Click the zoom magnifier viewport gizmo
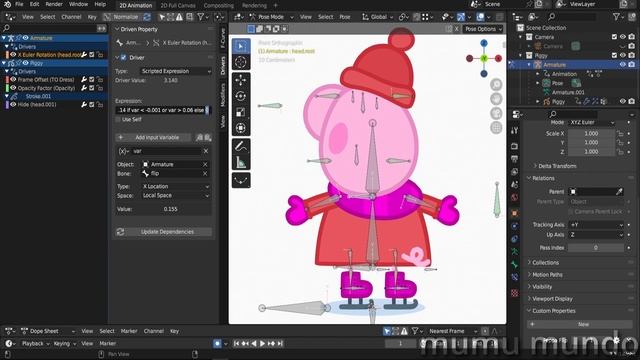This screenshot has width=640, height=360. 496,84
